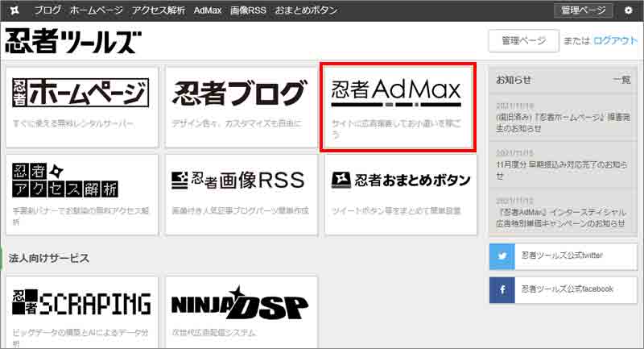Open the 忍者おまとめボタン card

401,195
